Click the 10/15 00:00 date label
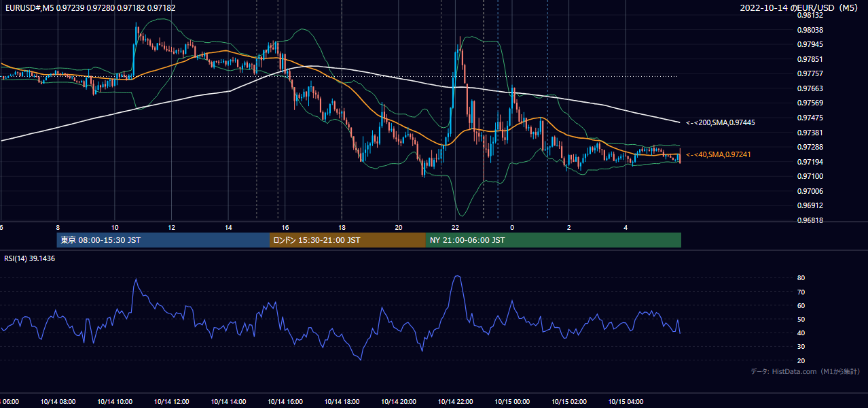 (x=512, y=402)
